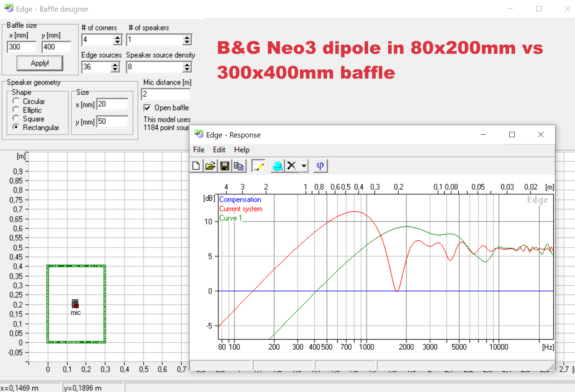Select the Square shape option
575x392 pixels.
[16, 118]
